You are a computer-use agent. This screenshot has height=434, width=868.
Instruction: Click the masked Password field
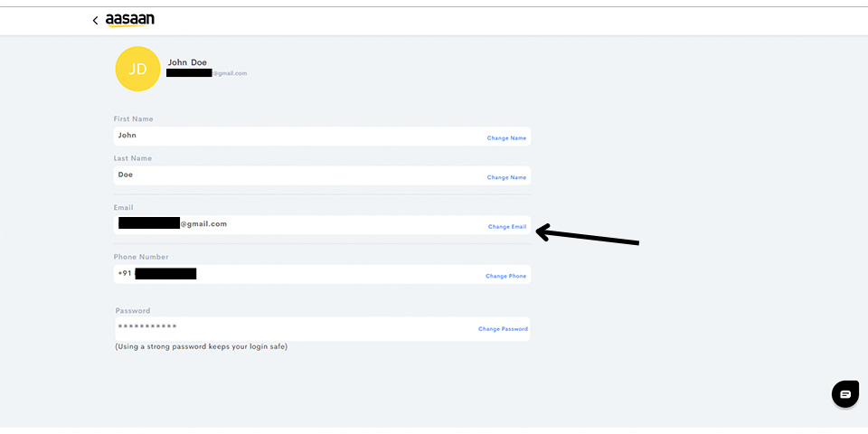pos(289,327)
